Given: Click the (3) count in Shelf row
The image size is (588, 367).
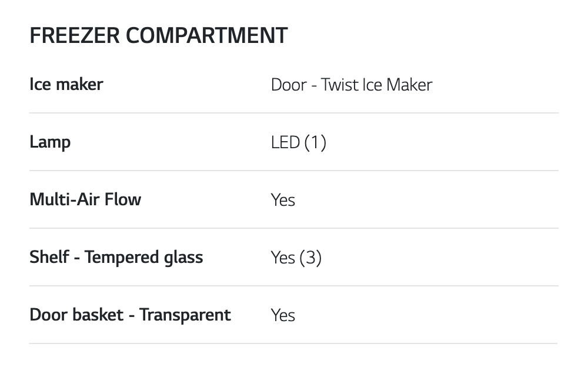Looking at the screenshot, I should click(310, 258).
